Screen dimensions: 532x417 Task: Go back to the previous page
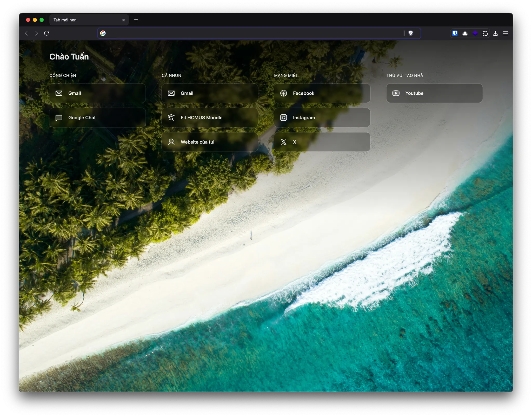[x=26, y=33]
